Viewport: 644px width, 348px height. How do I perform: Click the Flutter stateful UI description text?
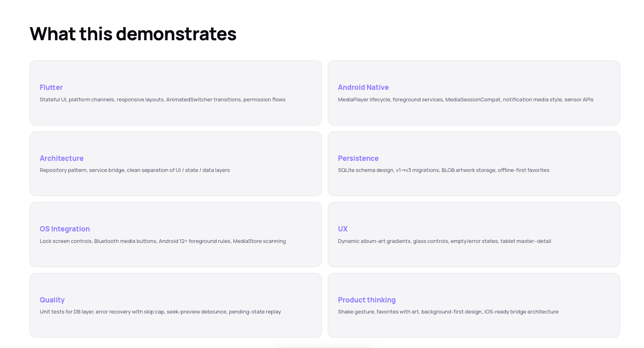(x=162, y=99)
